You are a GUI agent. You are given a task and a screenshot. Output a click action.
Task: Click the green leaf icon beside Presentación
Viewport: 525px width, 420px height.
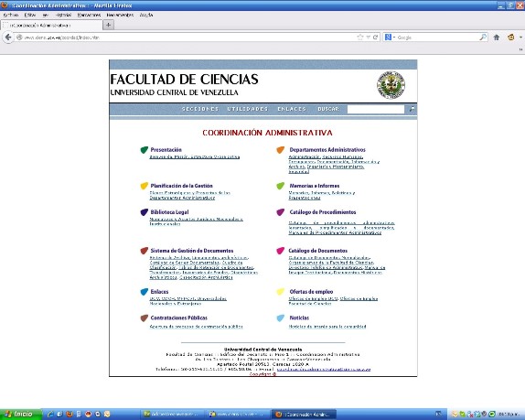coord(144,150)
